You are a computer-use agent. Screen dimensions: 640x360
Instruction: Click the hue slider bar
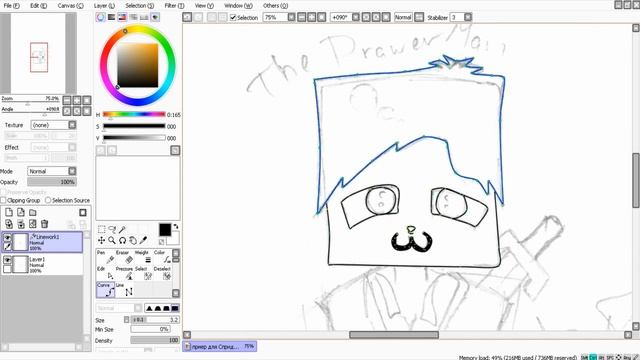(x=134, y=114)
